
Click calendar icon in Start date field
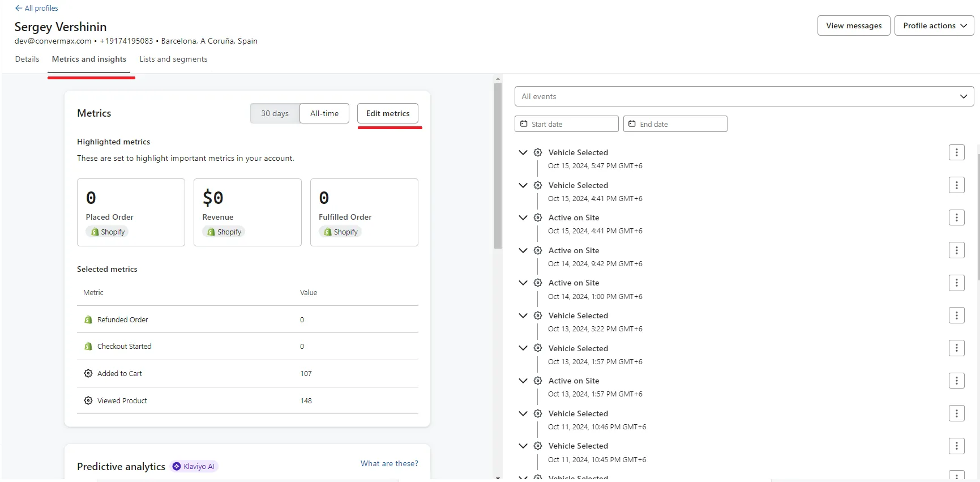pyautogui.click(x=524, y=124)
